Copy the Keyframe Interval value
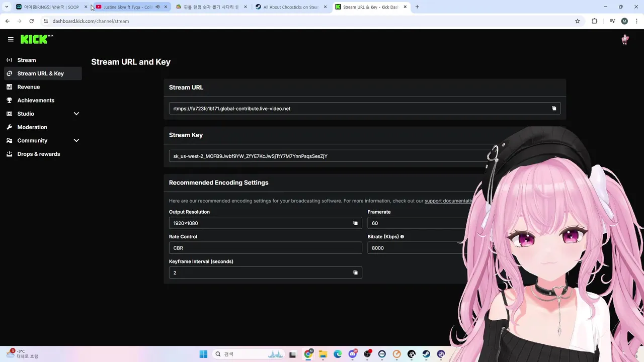 [x=355, y=273]
